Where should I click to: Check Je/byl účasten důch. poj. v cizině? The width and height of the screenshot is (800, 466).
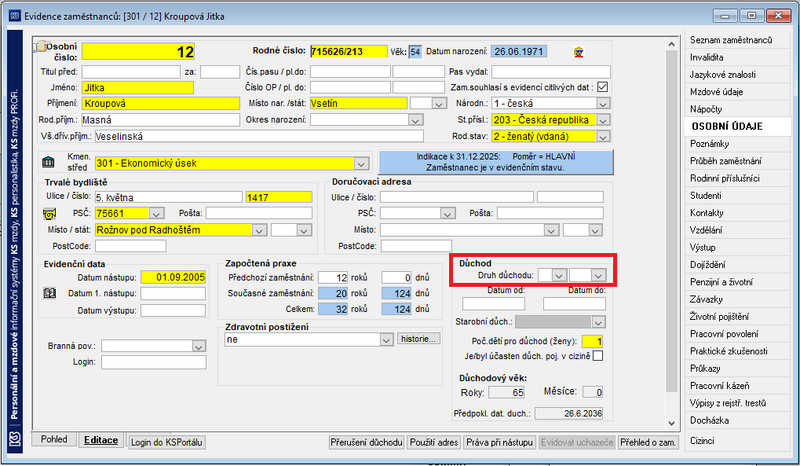coord(598,356)
